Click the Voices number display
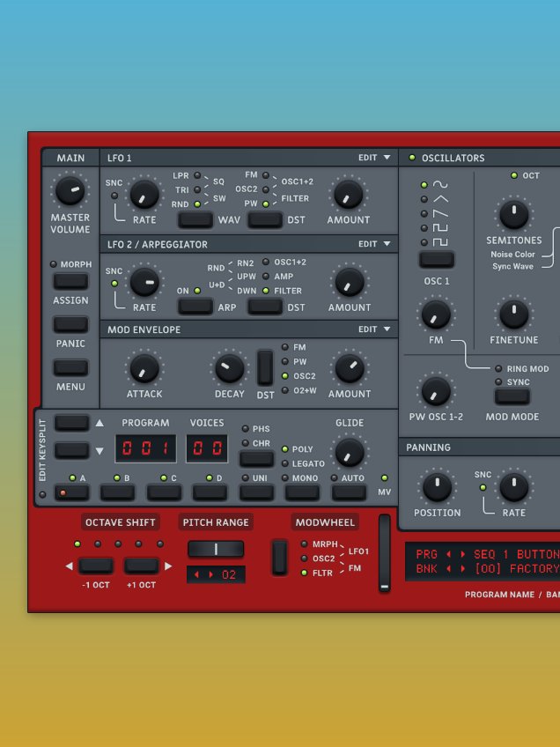Viewport: 560px width, 747px height. 207,448
